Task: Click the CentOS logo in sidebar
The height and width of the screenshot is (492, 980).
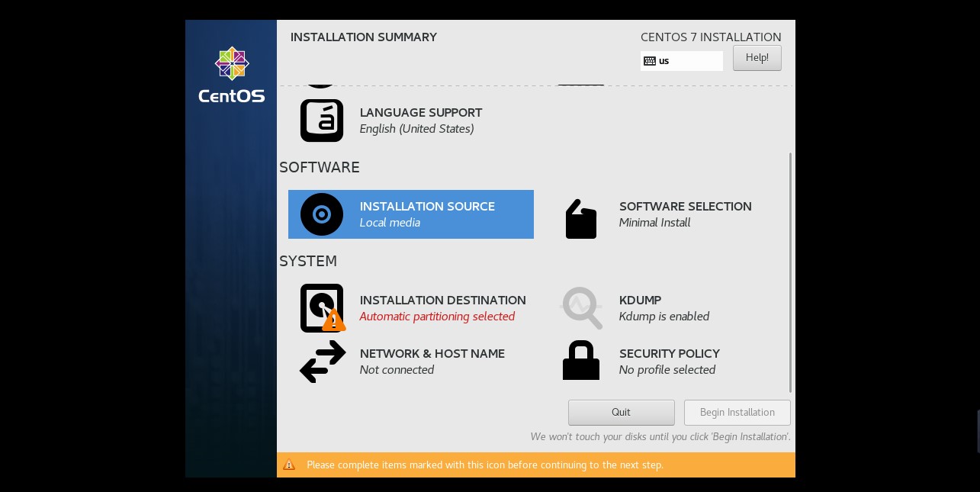Action: (x=232, y=76)
